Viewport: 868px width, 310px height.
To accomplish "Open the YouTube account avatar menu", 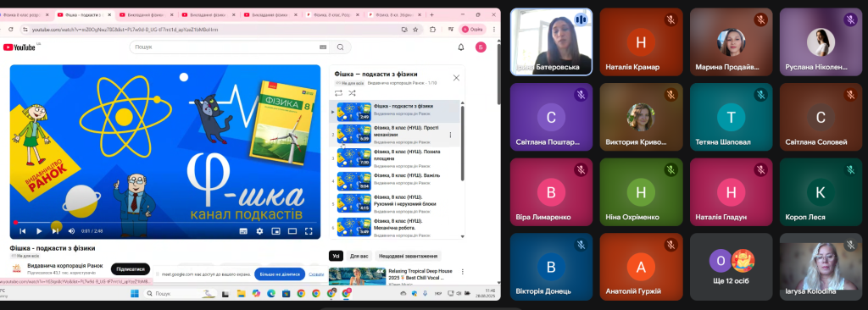I will tap(481, 47).
